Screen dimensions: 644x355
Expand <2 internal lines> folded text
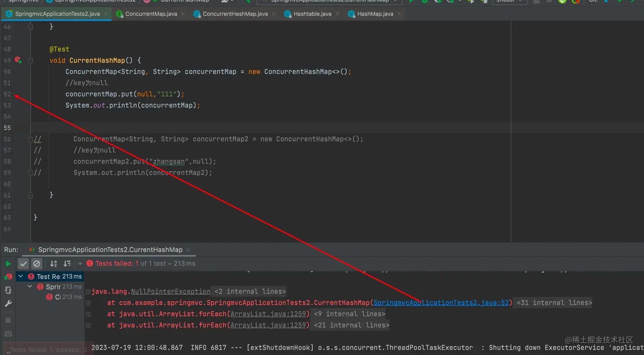coord(250,292)
